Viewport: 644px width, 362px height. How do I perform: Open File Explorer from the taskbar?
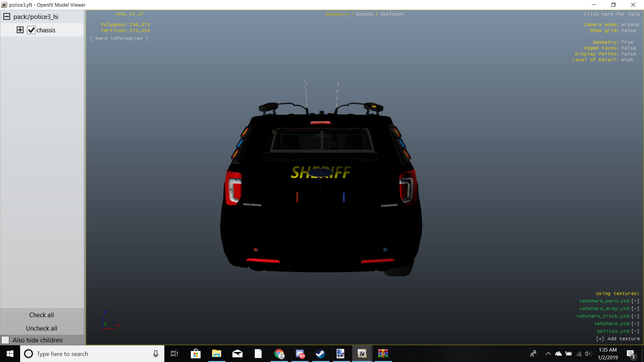click(217, 354)
